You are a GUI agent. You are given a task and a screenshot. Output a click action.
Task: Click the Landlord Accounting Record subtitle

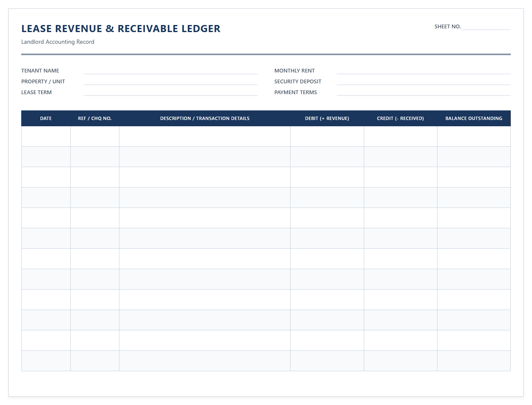tap(58, 42)
